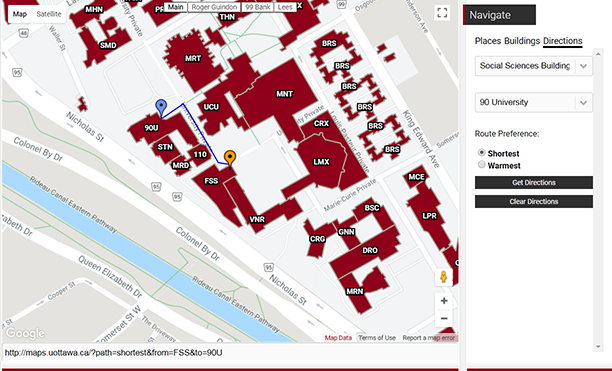The height and width of the screenshot is (371, 612).
Task: Click the Navigate panel scrollbar down arrow
Action: coord(598,346)
